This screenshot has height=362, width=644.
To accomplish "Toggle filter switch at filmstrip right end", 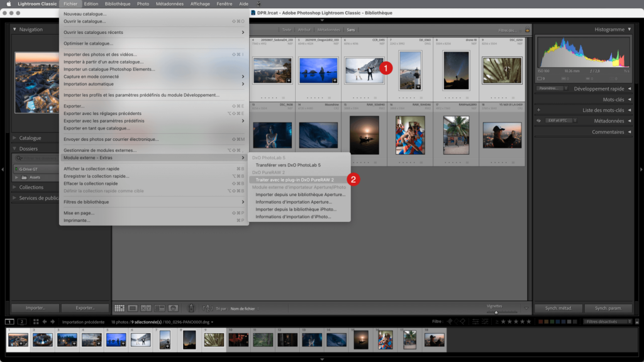I will [x=637, y=321].
